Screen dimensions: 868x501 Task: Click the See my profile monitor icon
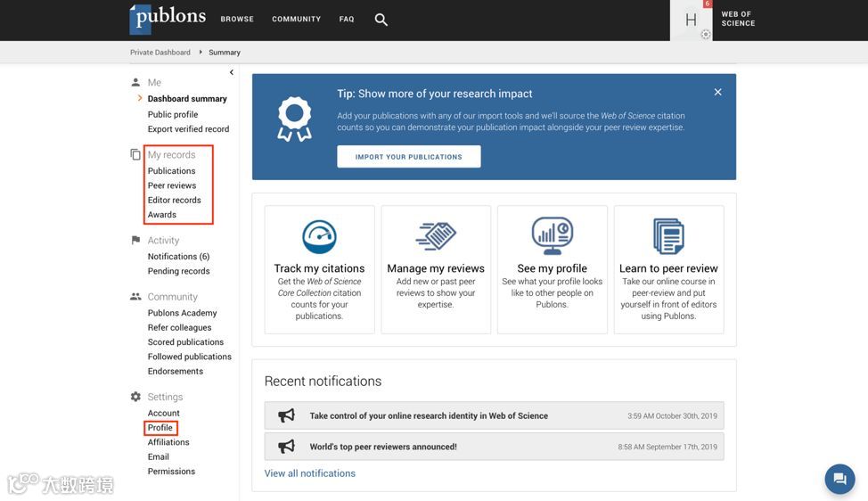point(553,236)
